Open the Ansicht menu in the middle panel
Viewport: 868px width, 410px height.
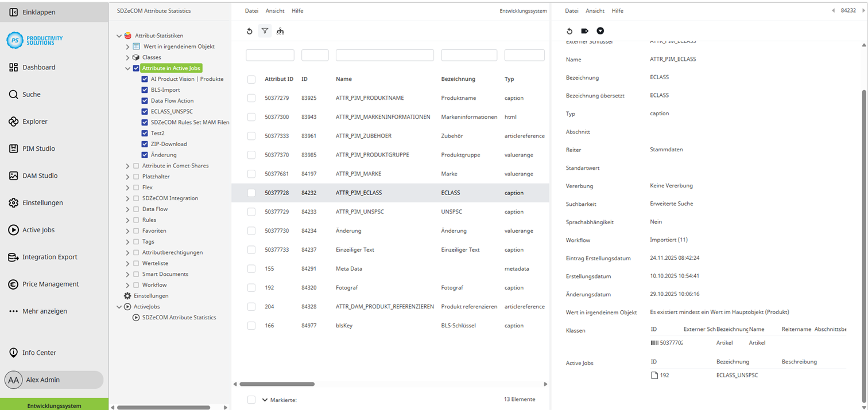275,10
